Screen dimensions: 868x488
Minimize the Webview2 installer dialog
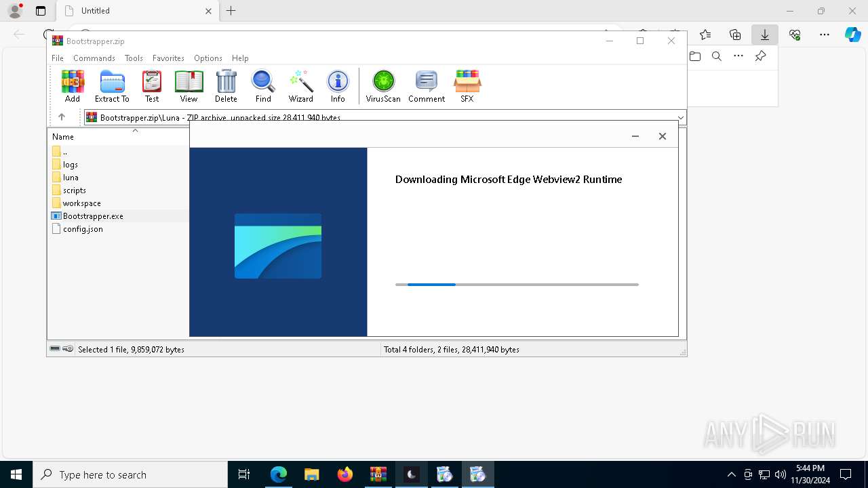tap(635, 136)
